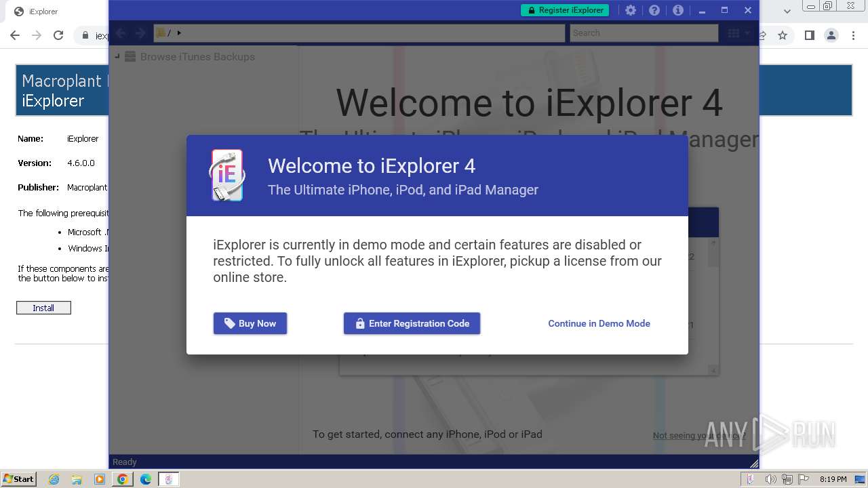The width and height of the screenshot is (868, 488).
Task: Toggle the Chrome side panel icon
Action: pos(809,35)
